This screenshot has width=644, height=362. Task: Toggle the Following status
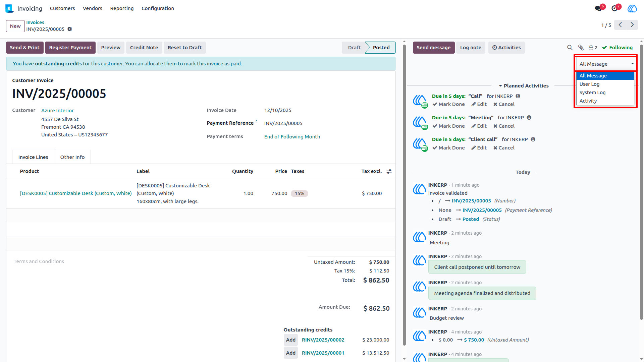[x=617, y=48]
